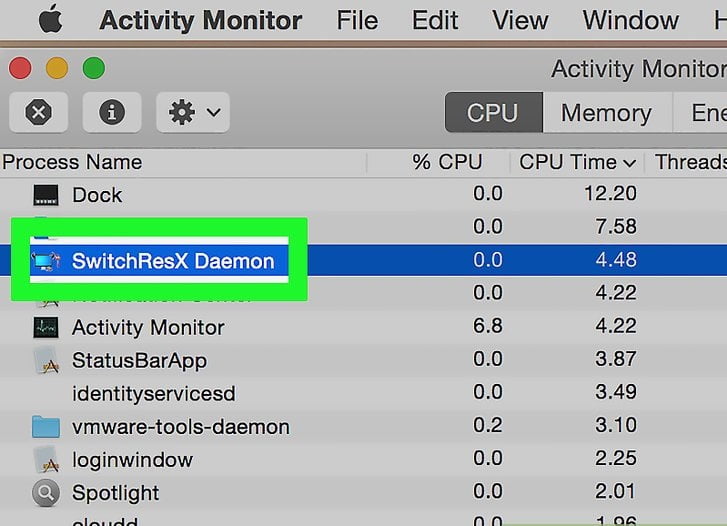This screenshot has height=526, width=727.
Task: Open the Apple menu
Action: tap(51, 19)
